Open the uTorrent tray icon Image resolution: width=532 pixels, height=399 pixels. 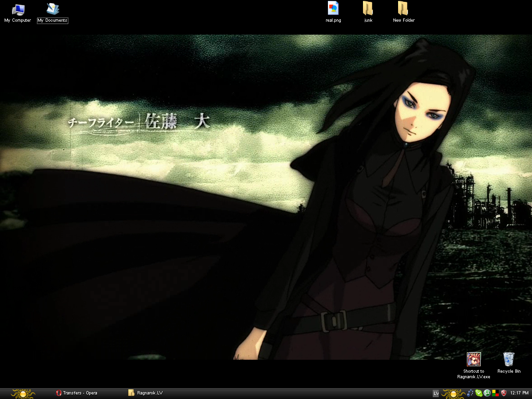(x=487, y=393)
